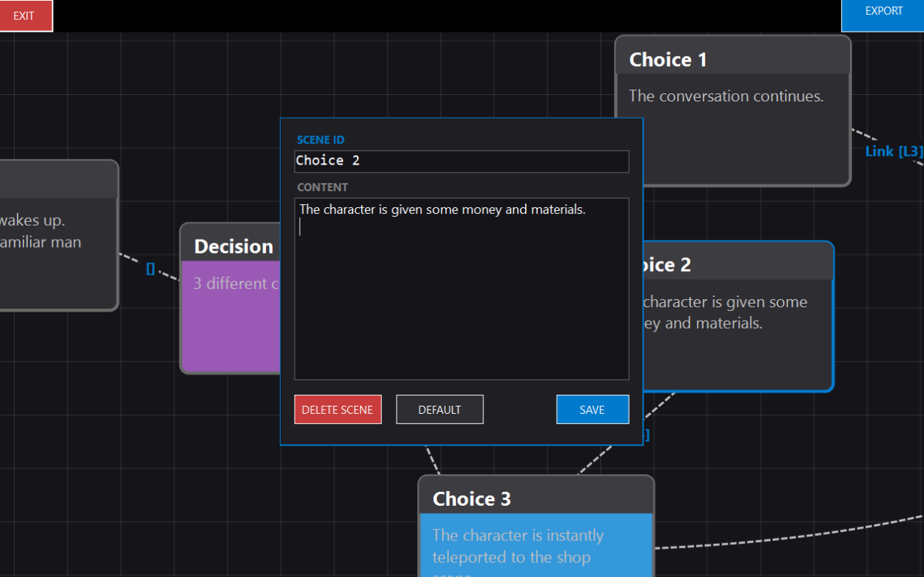Click inside the Content text area
The height and width of the screenshot is (577, 924).
[461, 294]
